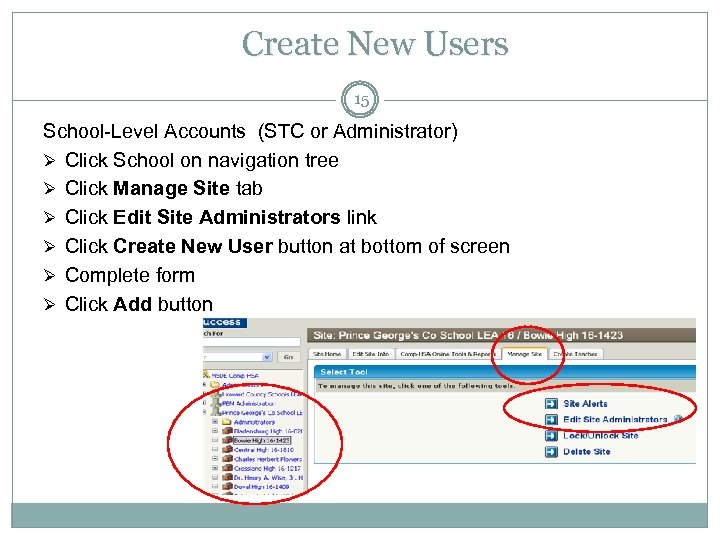Select Prince George's Co School LEA node
Viewport: 720px width, 540px height.
tap(262, 412)
